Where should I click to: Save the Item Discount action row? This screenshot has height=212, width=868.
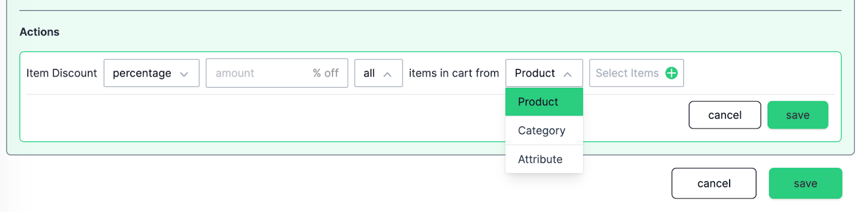click(797, 115)
